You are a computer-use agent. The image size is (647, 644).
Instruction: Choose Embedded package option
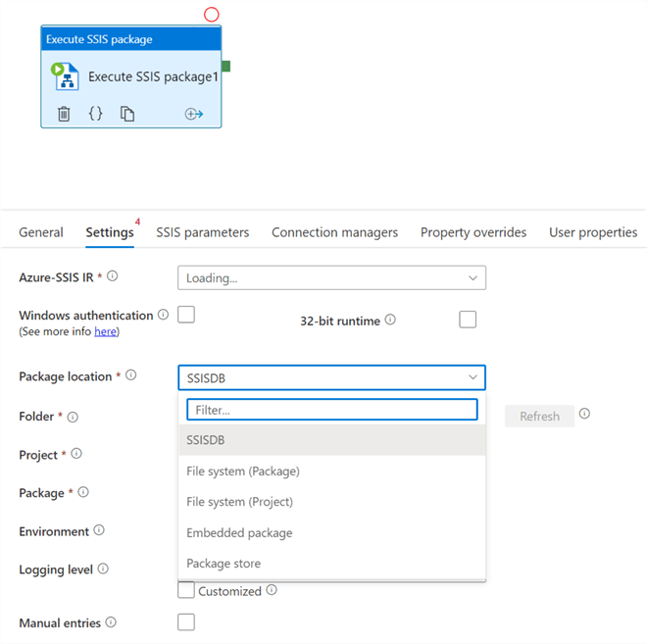coord(331,532)
